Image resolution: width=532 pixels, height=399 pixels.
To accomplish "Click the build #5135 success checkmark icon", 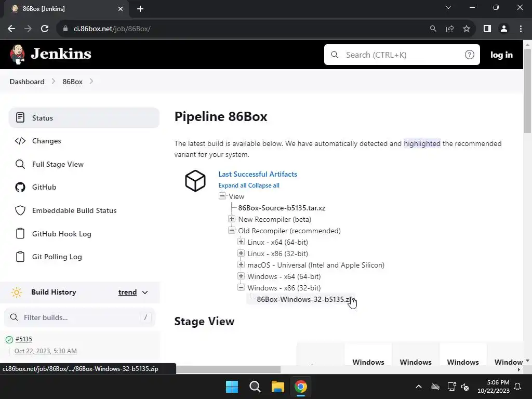I will pyautogui.click(x=9, y=339).
